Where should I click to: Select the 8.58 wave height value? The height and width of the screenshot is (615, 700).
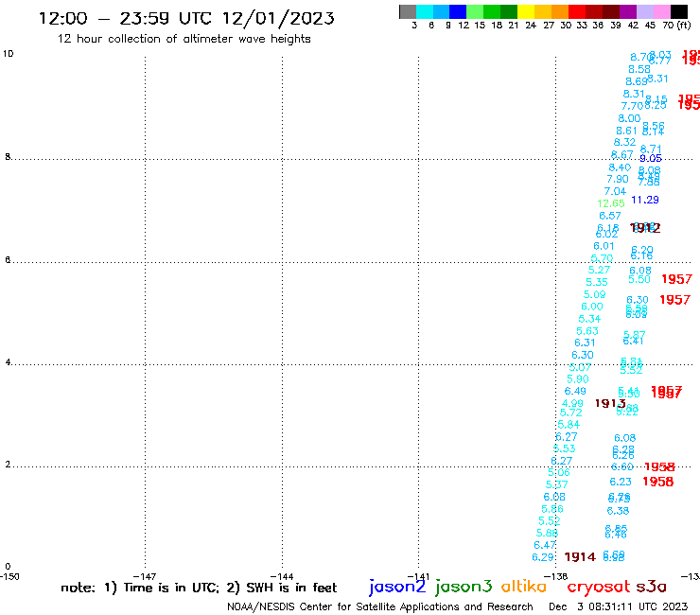639,70
